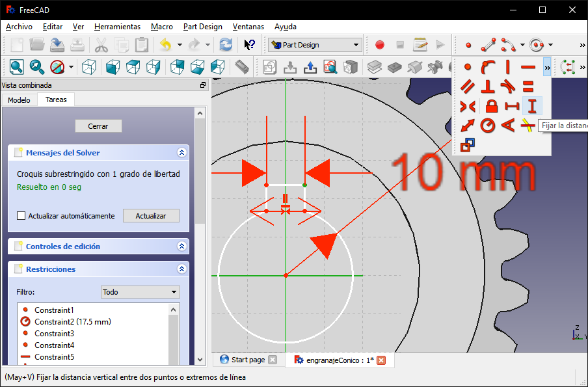Viewport: 588px width, 387px height.
Task: Click the fit all view icon
Action: click(x=16, y=67)
